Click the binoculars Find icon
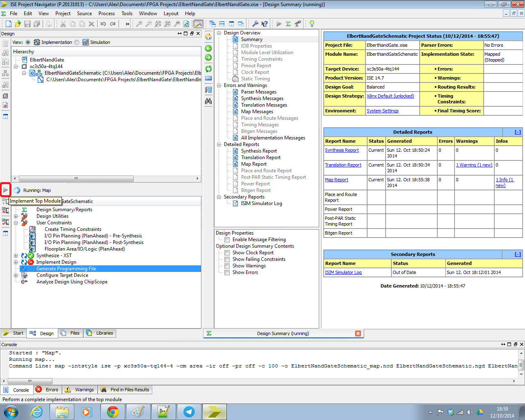Viewport: 525px width, 420px height. pos(208,101)
